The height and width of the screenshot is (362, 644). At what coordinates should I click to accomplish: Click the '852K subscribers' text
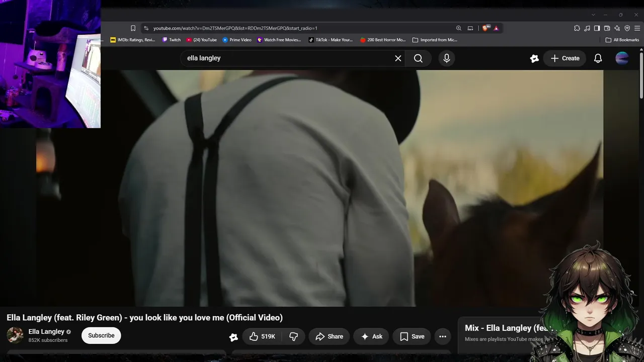pos(48,340)
